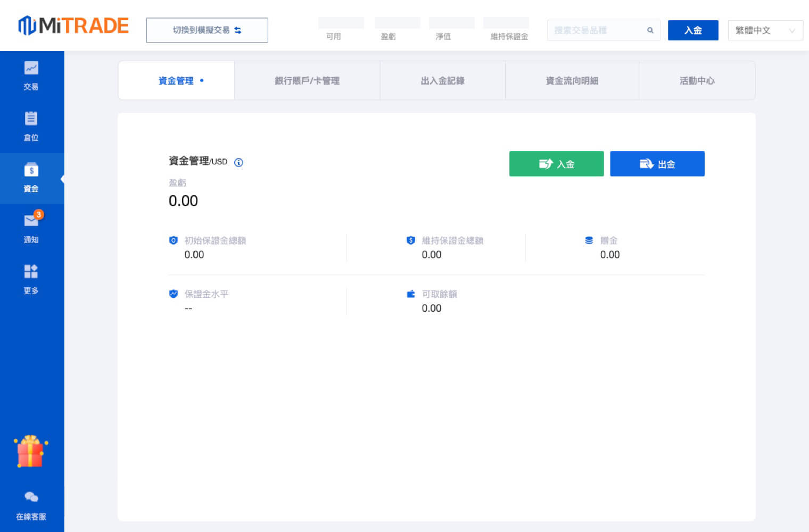809x532 pixels.
Task: Click the search magnifier icon
Action: 650,30
